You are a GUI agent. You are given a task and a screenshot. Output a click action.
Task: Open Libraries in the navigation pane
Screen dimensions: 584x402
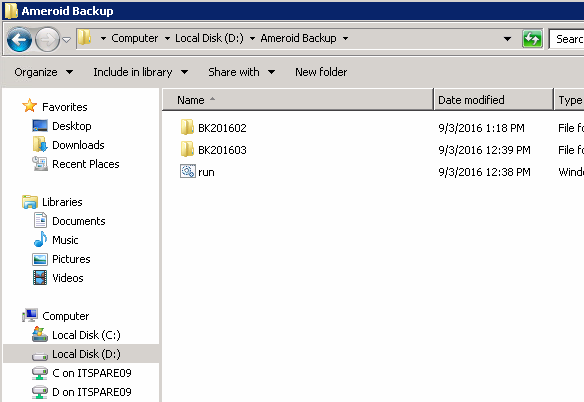62,202
